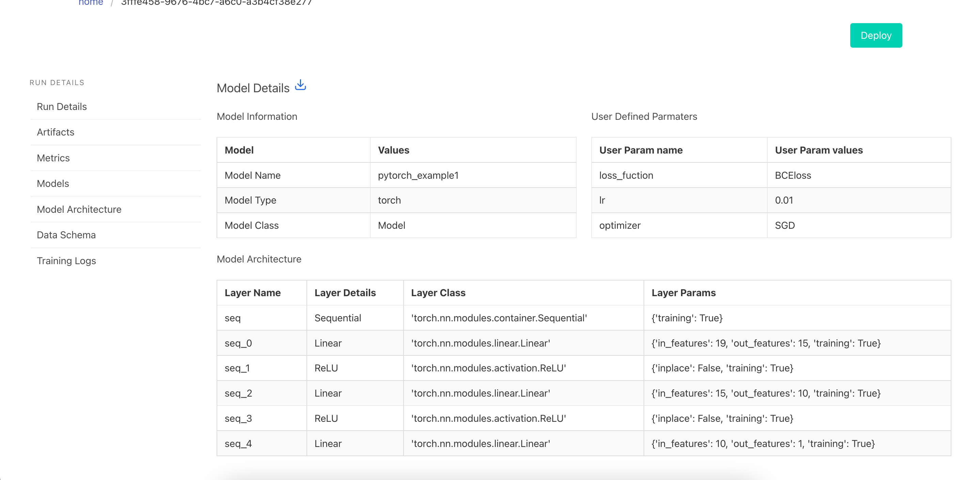View Training Logs in sidebar

click(66, 260)
